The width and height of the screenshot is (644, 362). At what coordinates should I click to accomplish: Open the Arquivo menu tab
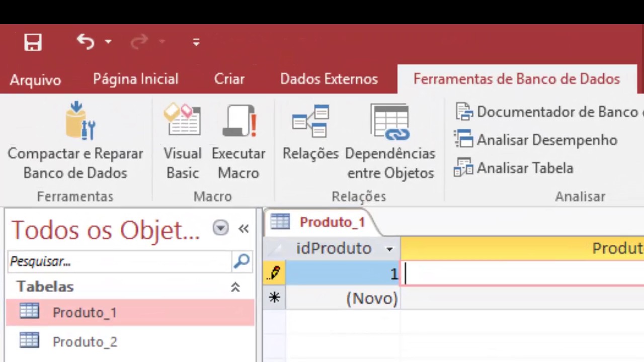point(35,79)
